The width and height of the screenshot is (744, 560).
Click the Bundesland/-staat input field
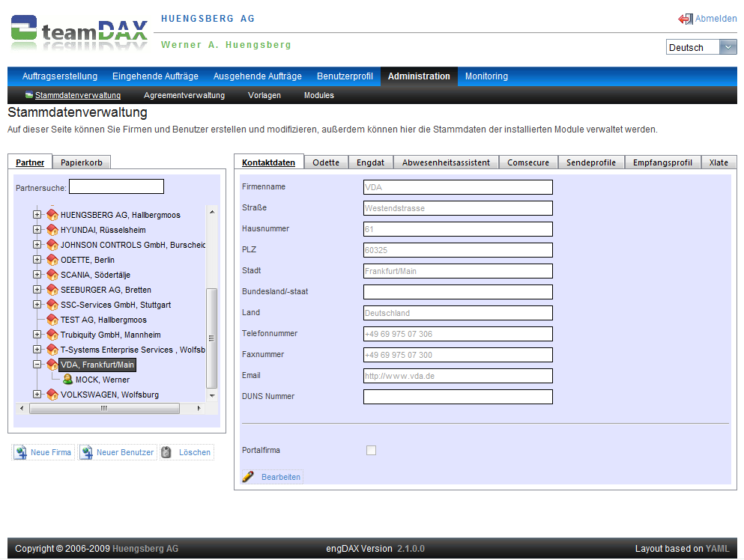click(x=458, y=292)
